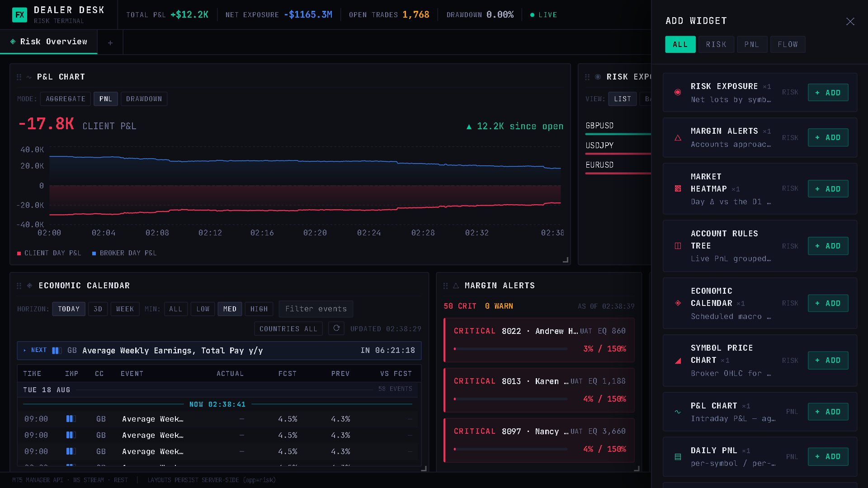Set calendar horizon to 3D

(x=98, y=309)
